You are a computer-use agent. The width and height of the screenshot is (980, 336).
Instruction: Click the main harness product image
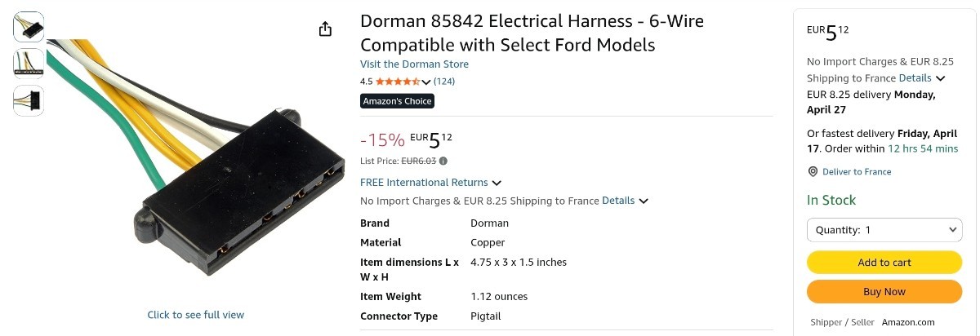196,163
